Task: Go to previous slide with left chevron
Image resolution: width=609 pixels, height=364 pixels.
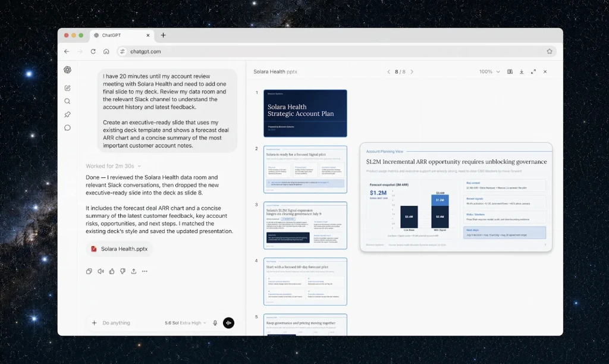Action: pyautogui.click(x=388, y=72)
